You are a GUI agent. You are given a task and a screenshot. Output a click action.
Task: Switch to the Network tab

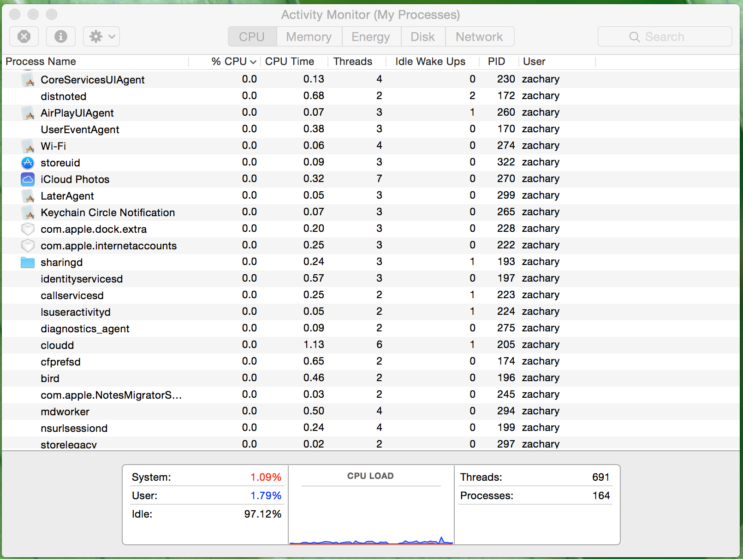[x=480, y=36]
